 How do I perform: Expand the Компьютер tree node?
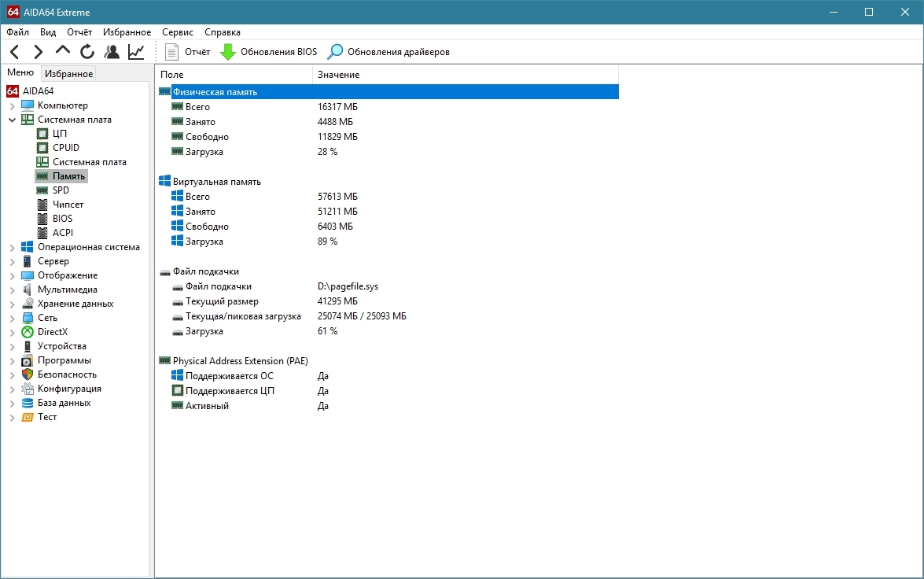tap(13, 106)
